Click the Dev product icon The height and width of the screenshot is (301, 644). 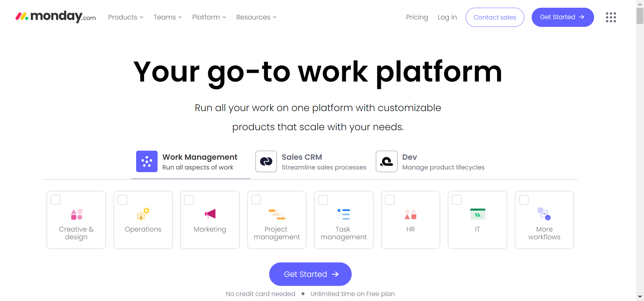(386, 161)
